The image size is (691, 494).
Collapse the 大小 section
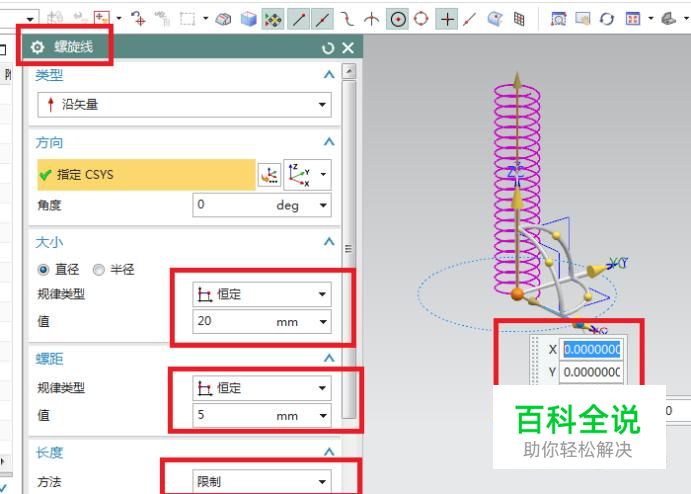(x=329, y=242)
